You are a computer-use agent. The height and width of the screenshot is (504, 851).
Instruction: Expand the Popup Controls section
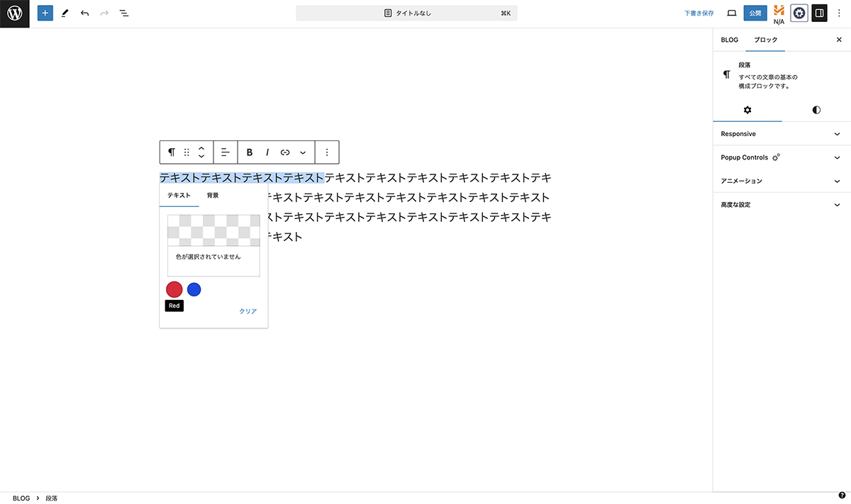click(x=782, y=157)
